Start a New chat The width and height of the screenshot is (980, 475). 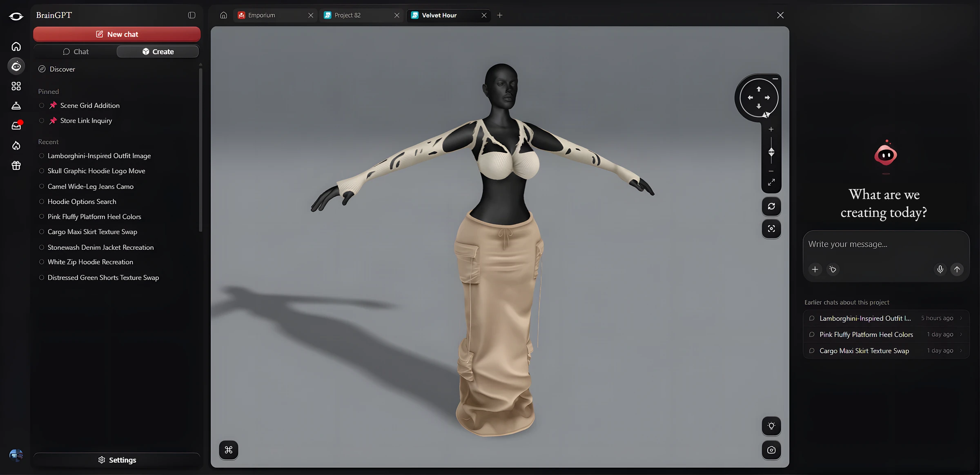coord(117,34)
